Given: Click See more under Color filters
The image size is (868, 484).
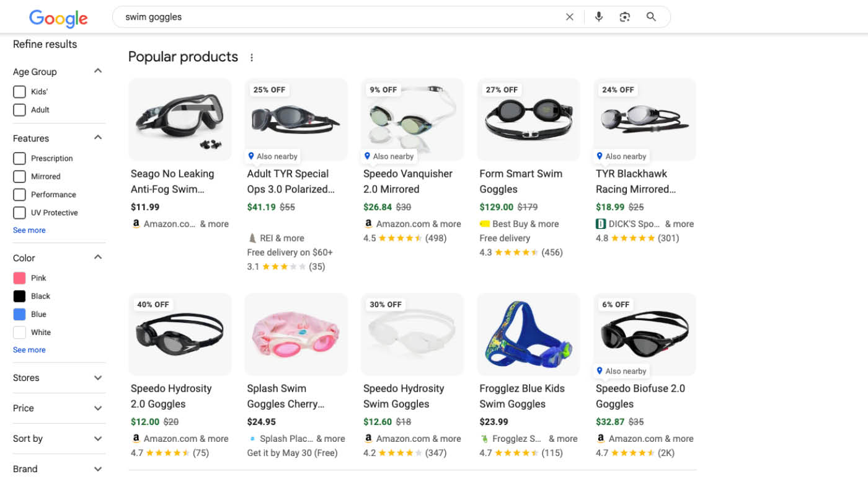Looking at the screenshot, I should pyautogui.click(x=29, y=349).
